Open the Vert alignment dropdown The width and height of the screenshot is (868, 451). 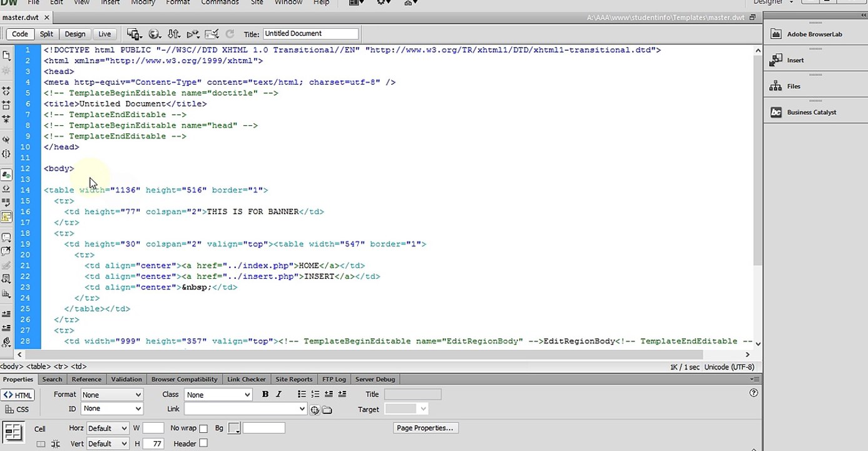[107, 443]
